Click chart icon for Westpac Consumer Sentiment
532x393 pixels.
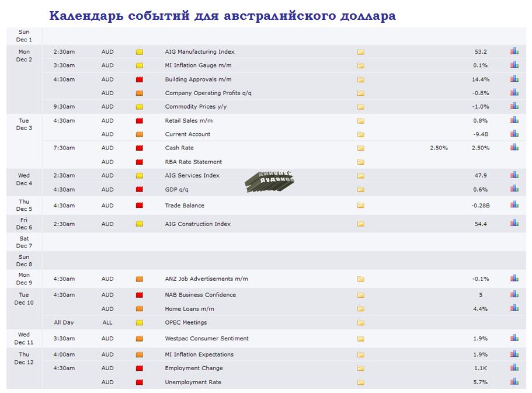pos(514,338)
